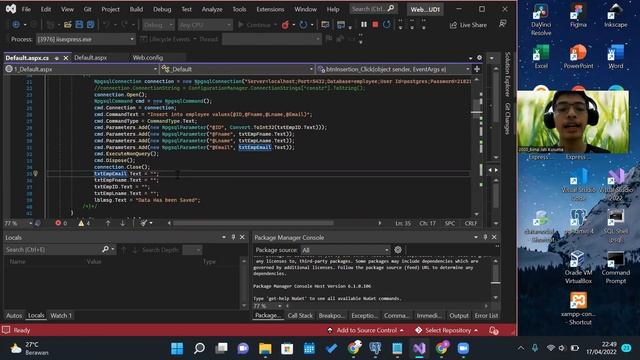
Task: Click the Open File folder icon
Action: (68, 25)
